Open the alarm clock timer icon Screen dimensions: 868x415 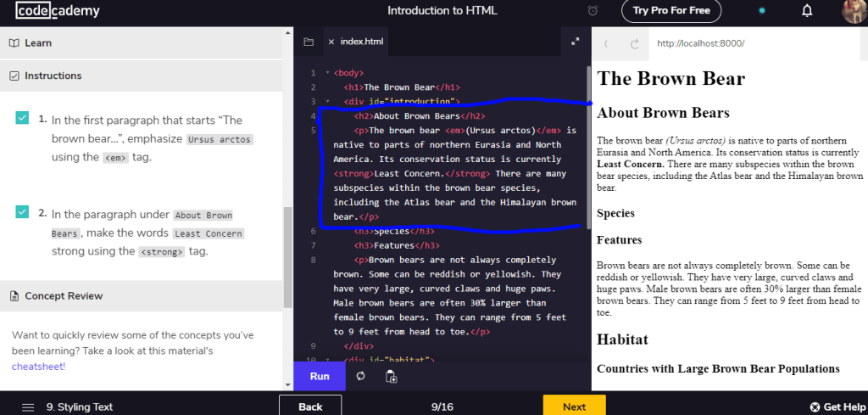(593, 11)
